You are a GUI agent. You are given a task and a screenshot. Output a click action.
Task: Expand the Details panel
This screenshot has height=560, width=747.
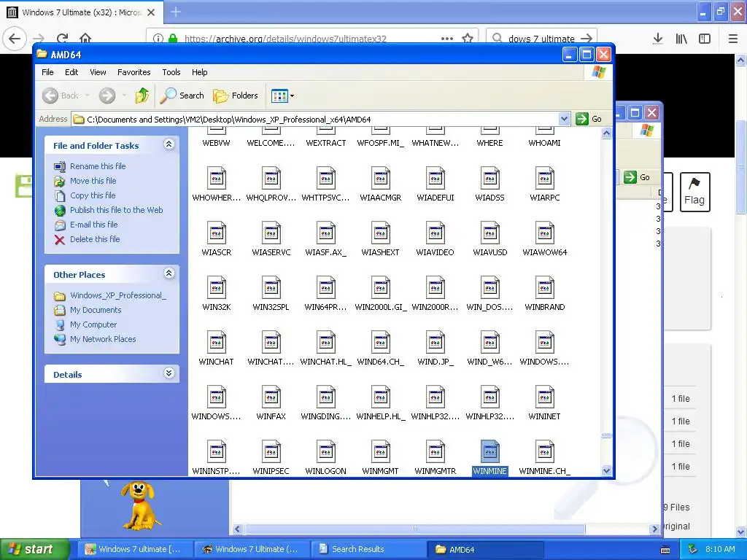(x=169, y=373)
